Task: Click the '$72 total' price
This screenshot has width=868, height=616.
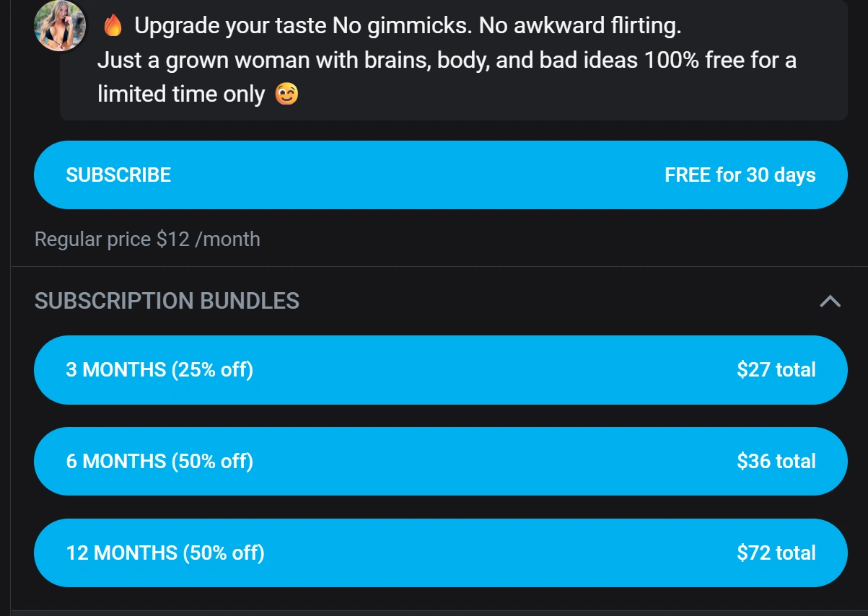Action: pos(776,553)
